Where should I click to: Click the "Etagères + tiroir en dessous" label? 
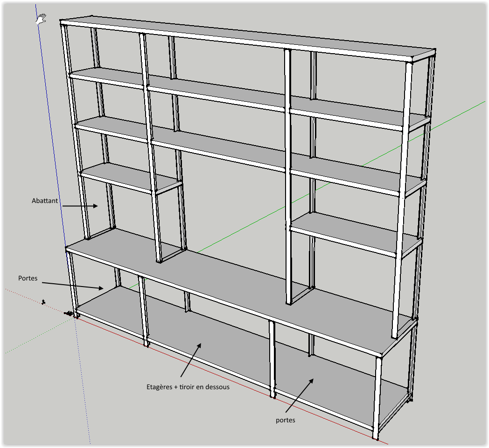tap(188, 387)
